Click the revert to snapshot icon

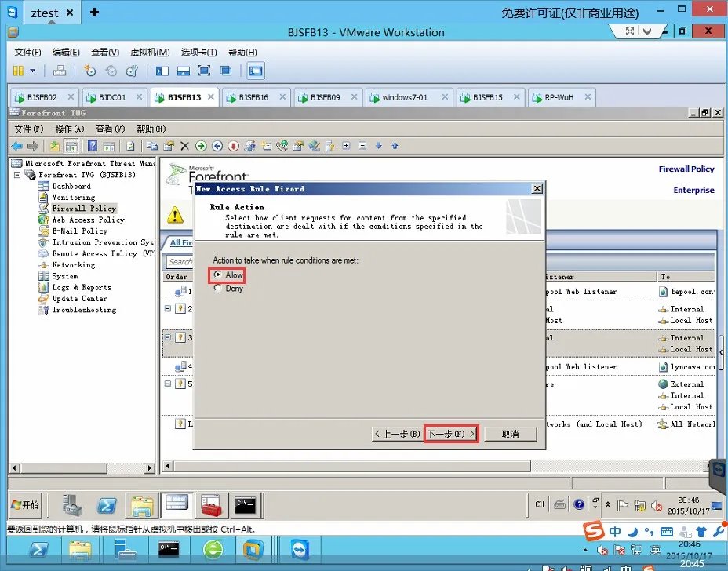tap(111, 71)
